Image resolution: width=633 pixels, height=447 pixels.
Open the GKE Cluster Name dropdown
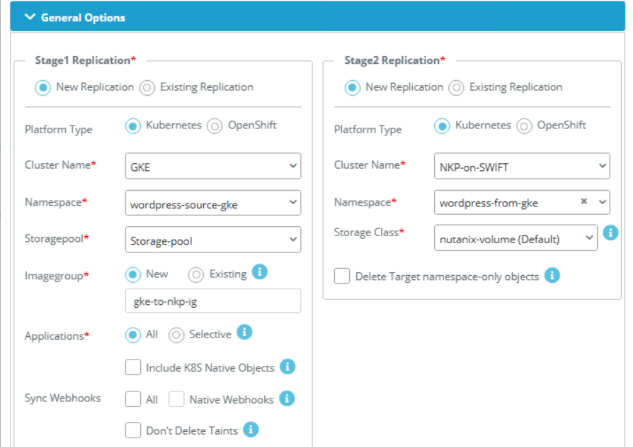pyautogui.click(x=213, y=166)
